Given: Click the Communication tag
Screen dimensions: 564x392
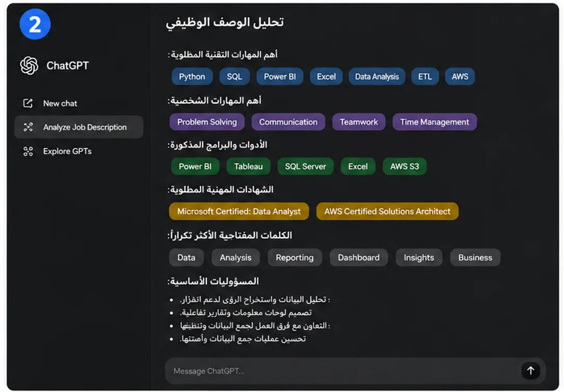Looking at the screenshot, I should tap(288, 122).
